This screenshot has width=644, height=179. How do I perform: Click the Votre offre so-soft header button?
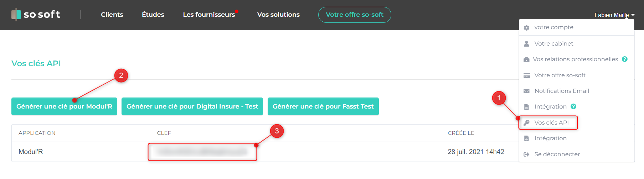(x=355, y=15)
